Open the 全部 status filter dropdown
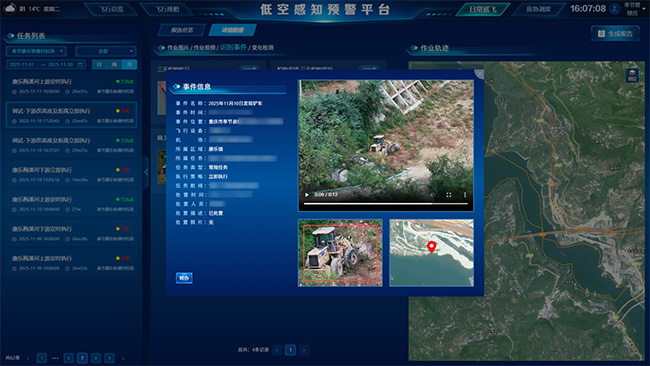The height and width of the screenshot is (366, 650). click(106, 51)
